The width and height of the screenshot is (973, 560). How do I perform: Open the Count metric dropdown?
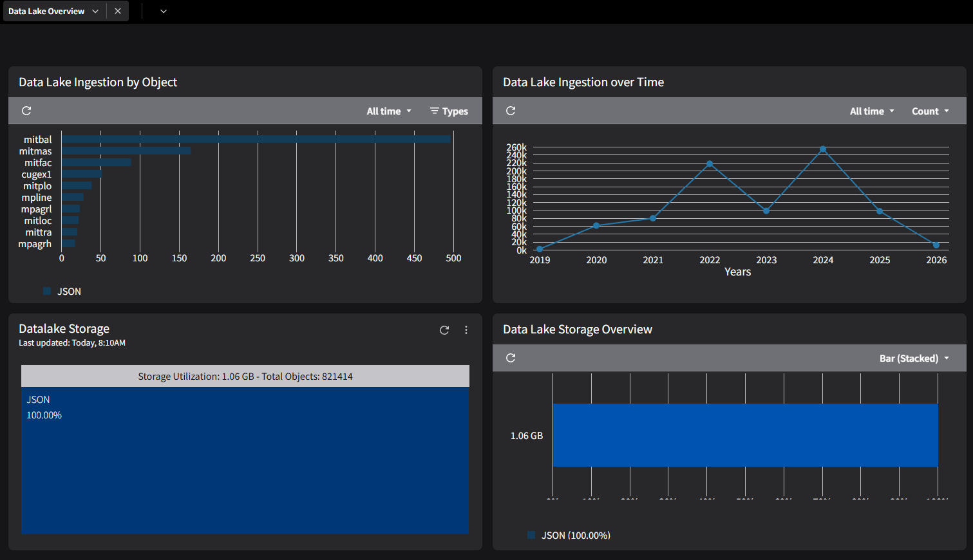[930, 111]
